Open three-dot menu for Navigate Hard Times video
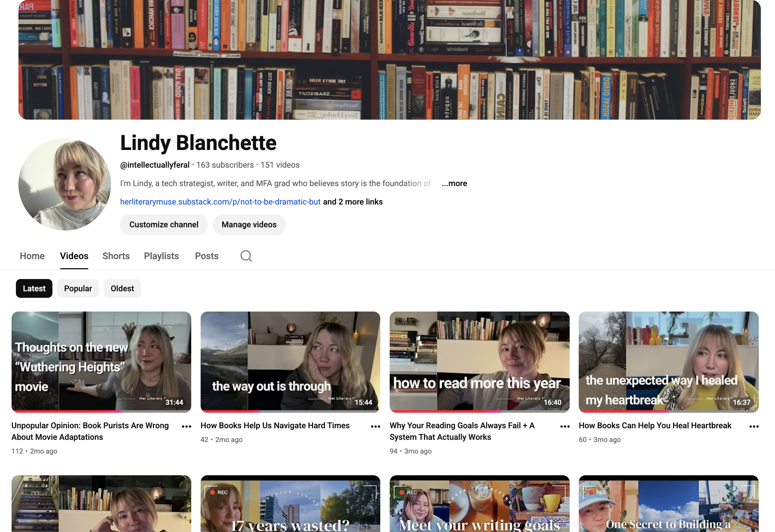This screenshot has height=532, width=775. click(376, 426)
